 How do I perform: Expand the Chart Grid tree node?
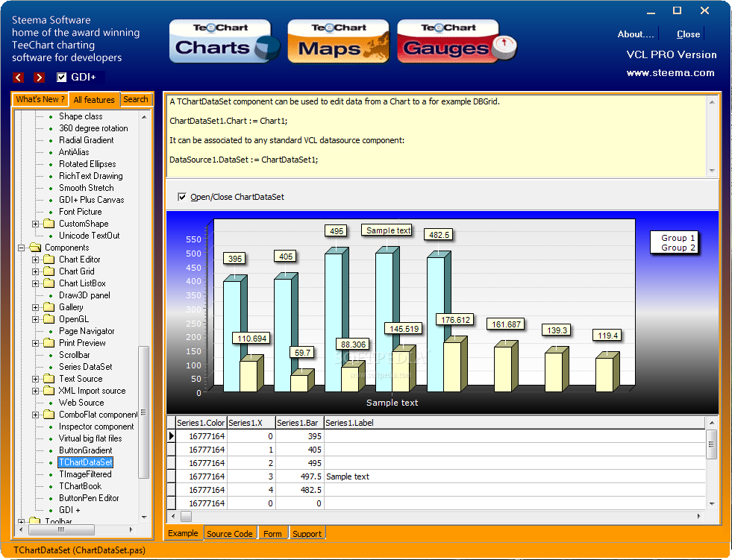click(x=36, y=271)
